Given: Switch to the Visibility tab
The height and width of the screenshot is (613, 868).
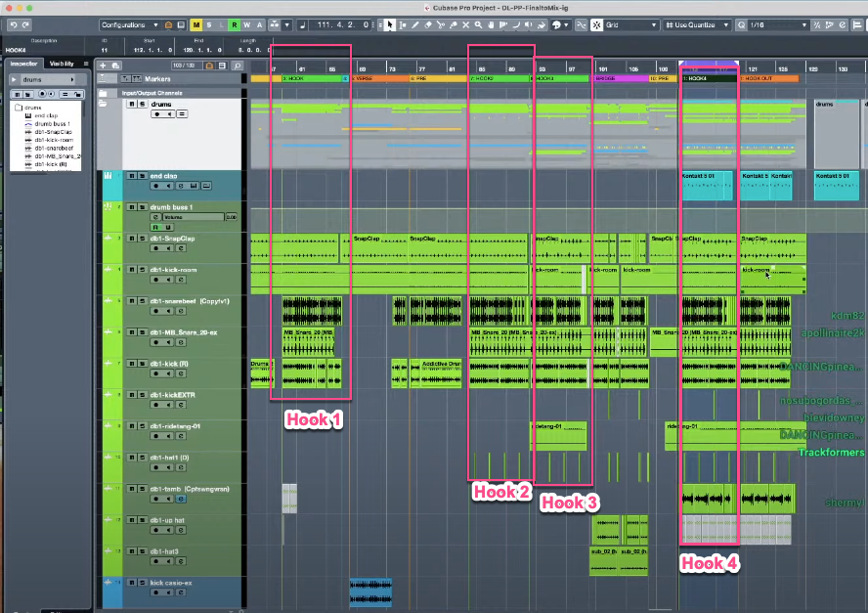Looking at the screenshot, I should click(x=62, y=64).
